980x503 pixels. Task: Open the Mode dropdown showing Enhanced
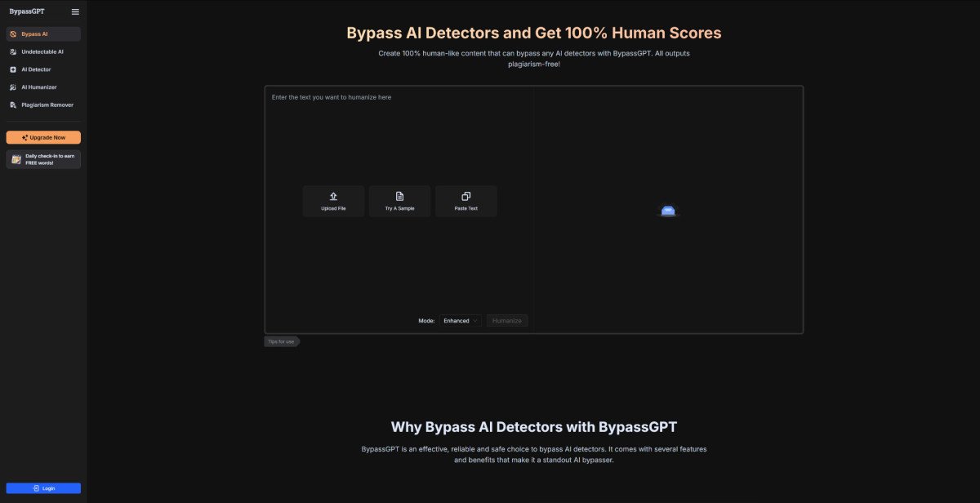tap(460, 320)
